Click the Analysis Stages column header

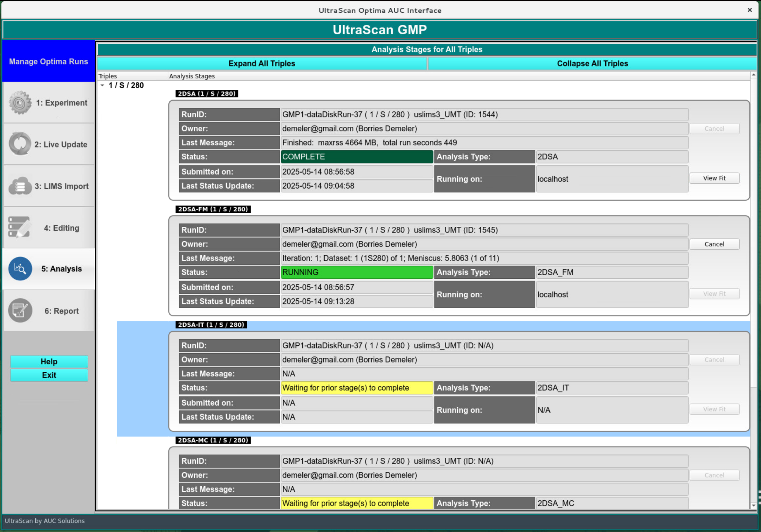tap(192, 76)
